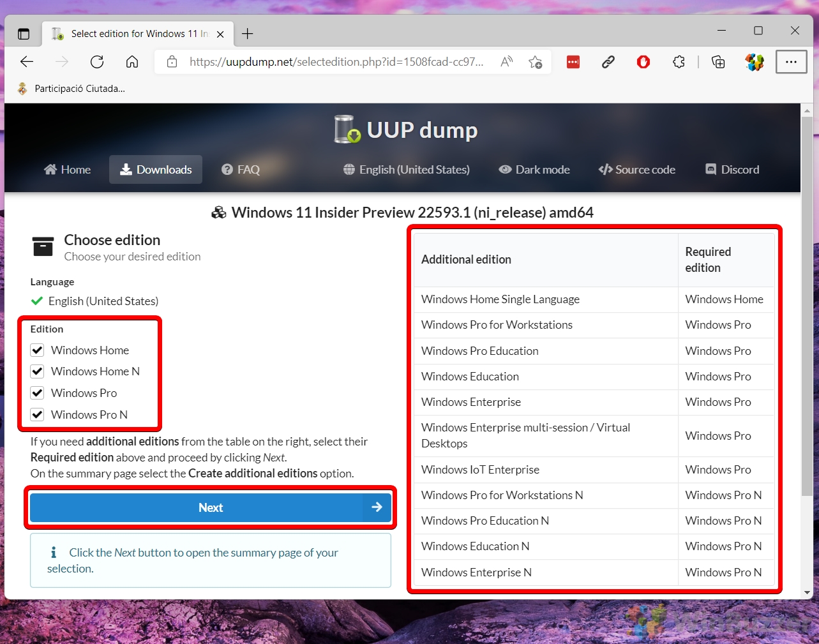Add this page to favorites
The width and height of the screenshot is (819, 644).
click(x=535, y=62)
